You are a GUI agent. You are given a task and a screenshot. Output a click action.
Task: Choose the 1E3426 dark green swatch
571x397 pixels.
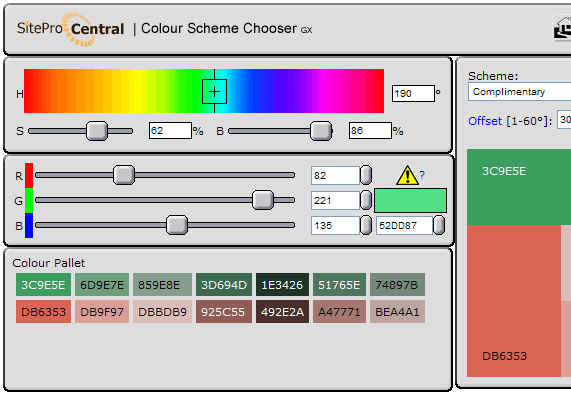point(282,284)
